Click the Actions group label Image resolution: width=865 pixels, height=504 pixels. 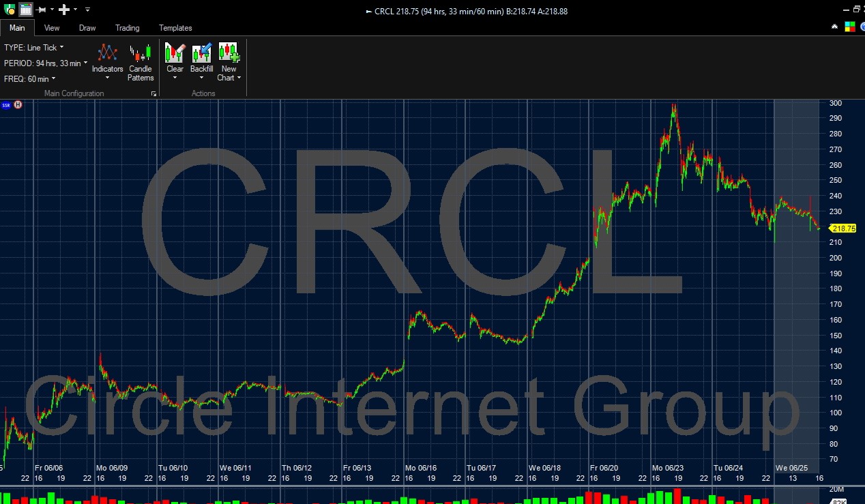point(203,93)
